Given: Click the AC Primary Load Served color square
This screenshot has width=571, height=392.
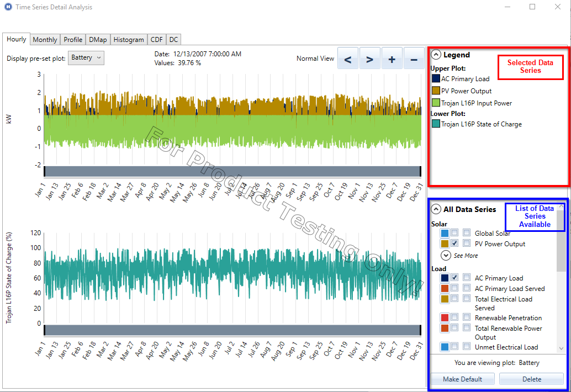Looking at the screenshot, I should coord(445,288).
